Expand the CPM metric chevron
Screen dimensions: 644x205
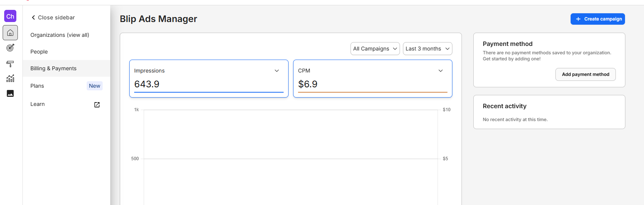[x=441, y=71]
